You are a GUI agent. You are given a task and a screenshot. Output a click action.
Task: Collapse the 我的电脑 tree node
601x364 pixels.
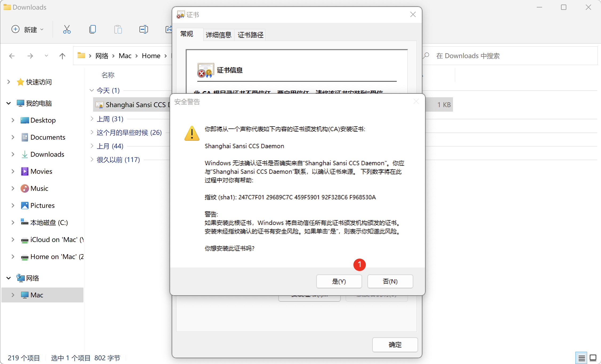(x=9, y=103)
